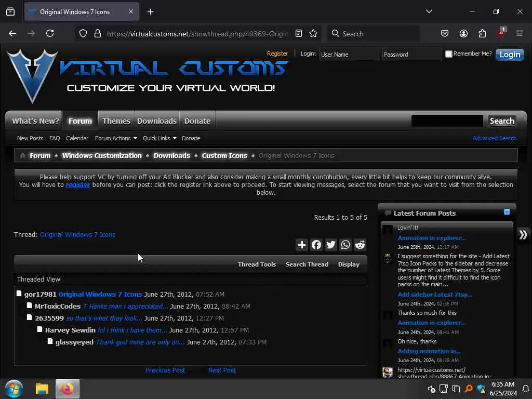Click the Login button
The height and width of the screenshot is (399, 532).
pos(510,54)
